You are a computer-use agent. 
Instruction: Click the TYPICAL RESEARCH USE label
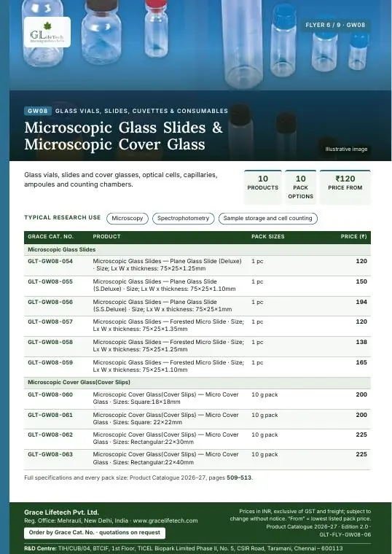tap(63, 218)
